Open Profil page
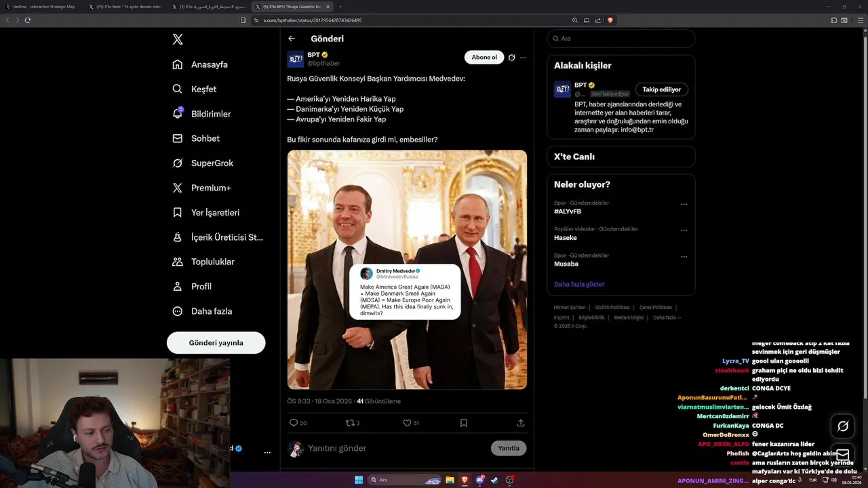The image size is (868, 488). 192,286
